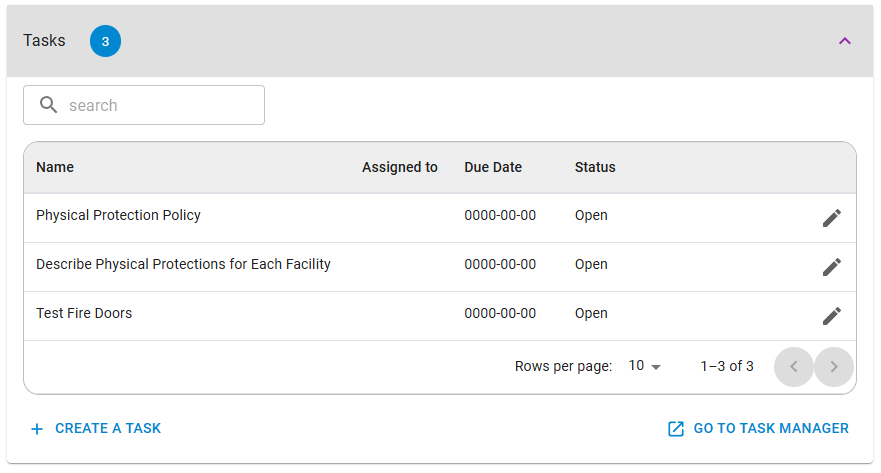881x473 pixels.
Task: Sort by the Due Date column header
Action: pyautogui.click(x=493, y=167)
